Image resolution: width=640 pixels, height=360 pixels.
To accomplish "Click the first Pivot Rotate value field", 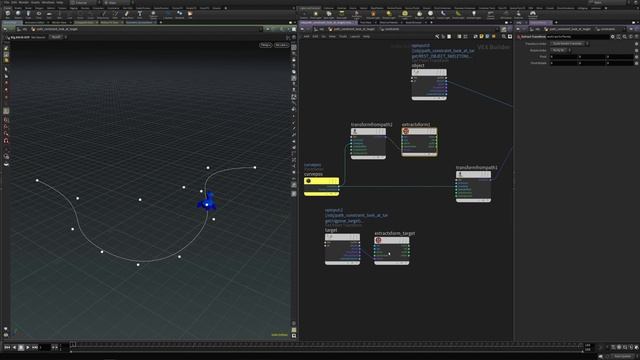I will [564, 63].
